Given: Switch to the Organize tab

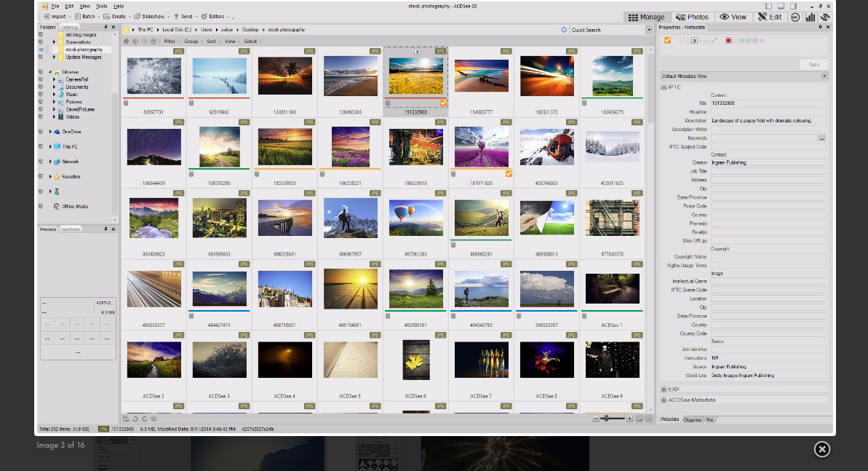Looking at the screenshot, I should click(692, 419).
